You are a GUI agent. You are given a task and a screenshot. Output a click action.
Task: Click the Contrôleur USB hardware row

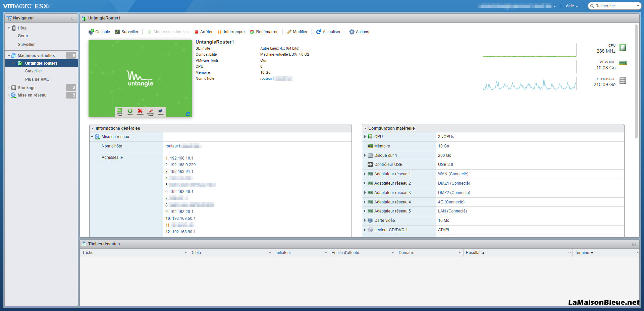point(493,165)
